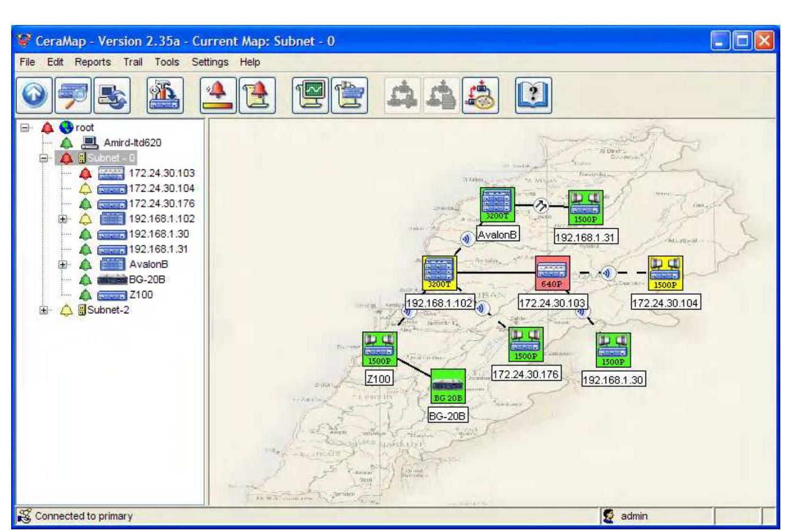Click the yellow 1500P node 172.24.30.104
This screenshot has width=792, height=532.
[x=665, y=273]
